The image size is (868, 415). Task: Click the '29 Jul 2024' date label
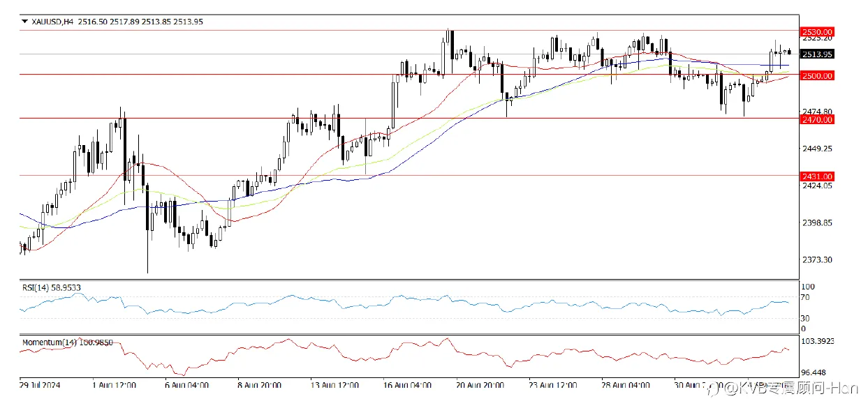pyautogui.click(x=40, y=384)
